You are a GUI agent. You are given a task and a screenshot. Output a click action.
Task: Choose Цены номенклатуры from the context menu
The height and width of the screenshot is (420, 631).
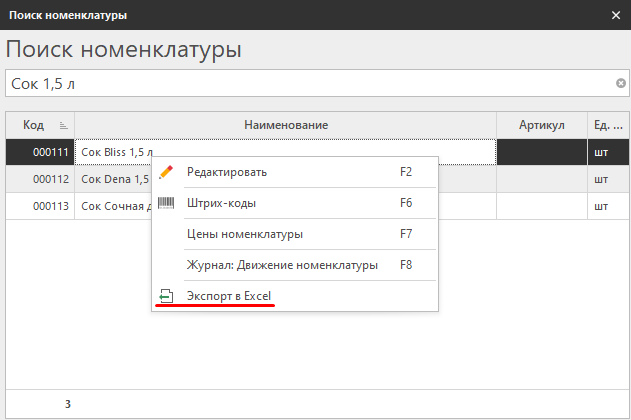click(245, 234)
